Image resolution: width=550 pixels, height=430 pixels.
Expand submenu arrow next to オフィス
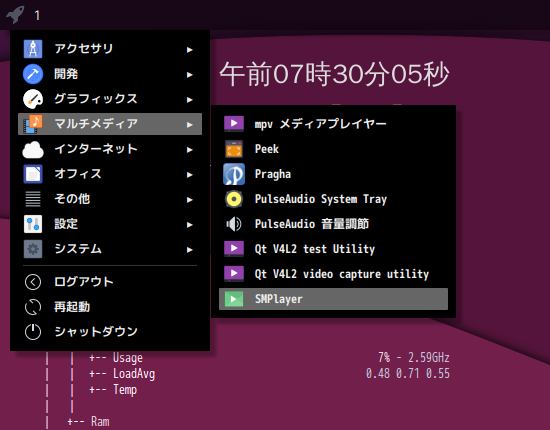coord(190,175)
